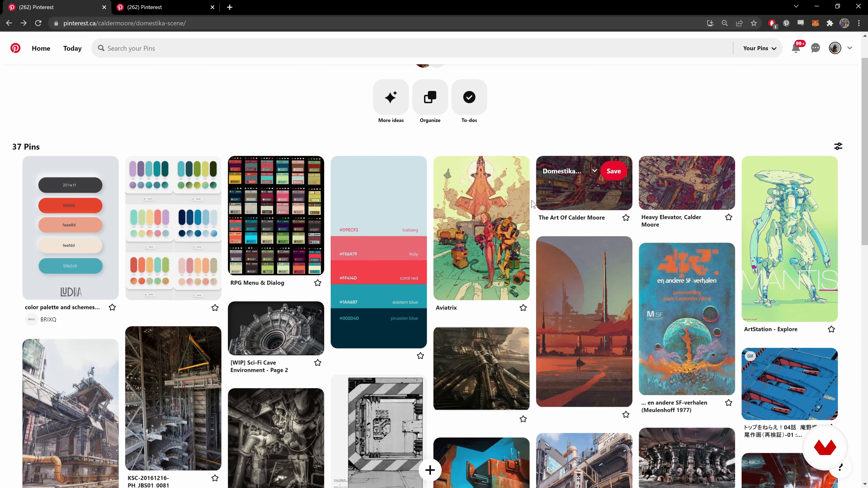Open the ArtStation - Explore title
This screenshot has height=488, width=868.
pos(771,329)
